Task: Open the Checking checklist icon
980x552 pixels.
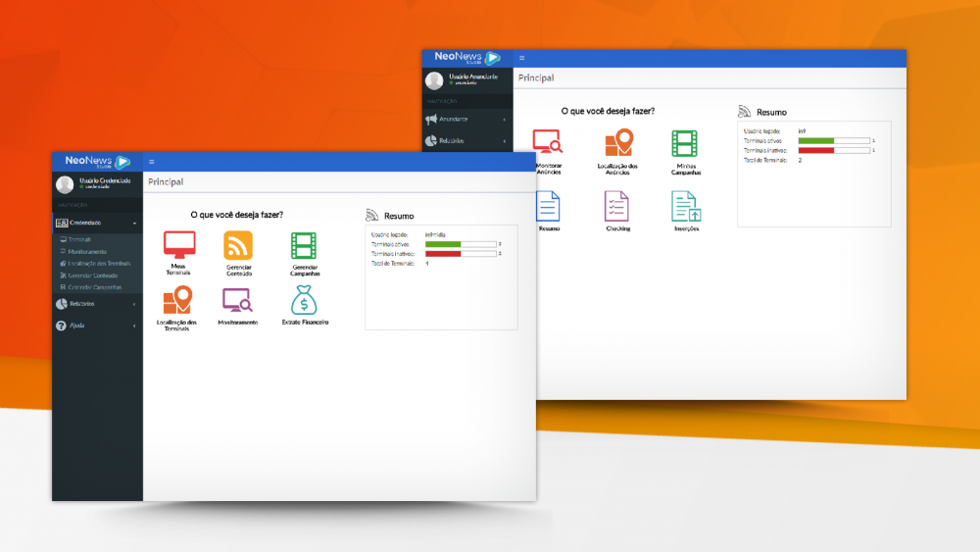Action: [x=616, y=206]
